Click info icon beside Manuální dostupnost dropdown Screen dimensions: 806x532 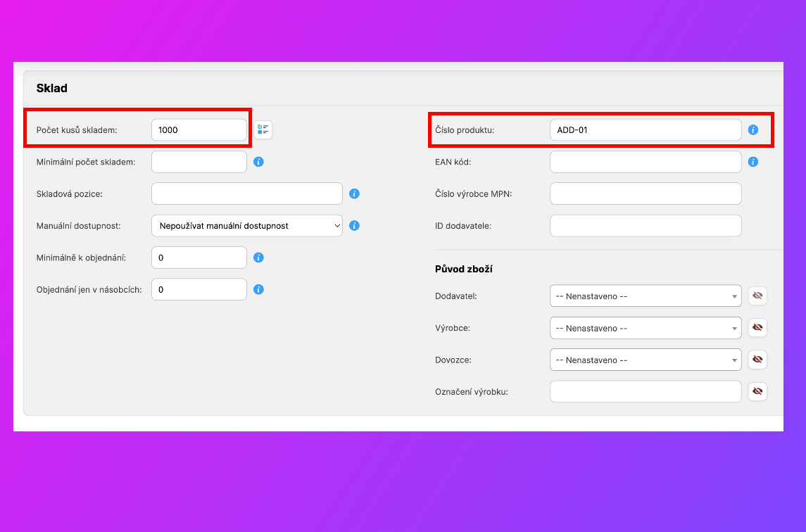354,226
